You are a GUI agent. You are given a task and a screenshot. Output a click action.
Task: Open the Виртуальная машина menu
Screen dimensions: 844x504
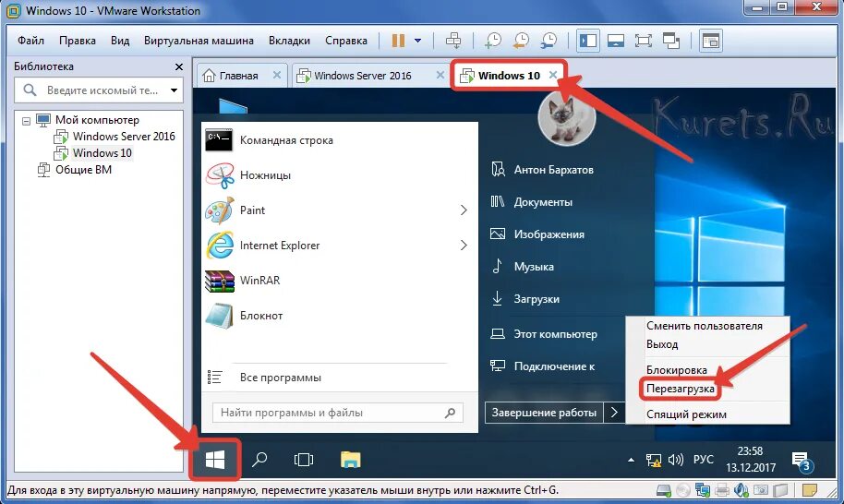tap(199, 41)
